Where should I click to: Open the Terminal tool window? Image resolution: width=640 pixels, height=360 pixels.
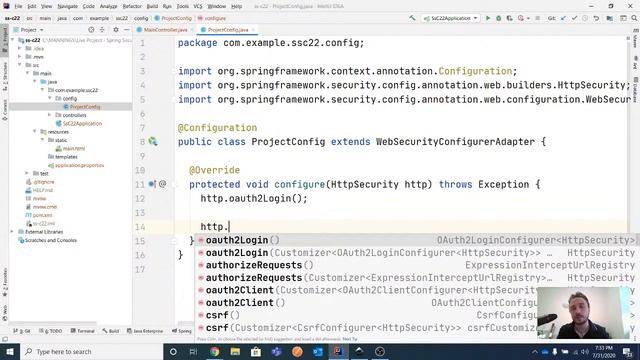click(83, 331)
